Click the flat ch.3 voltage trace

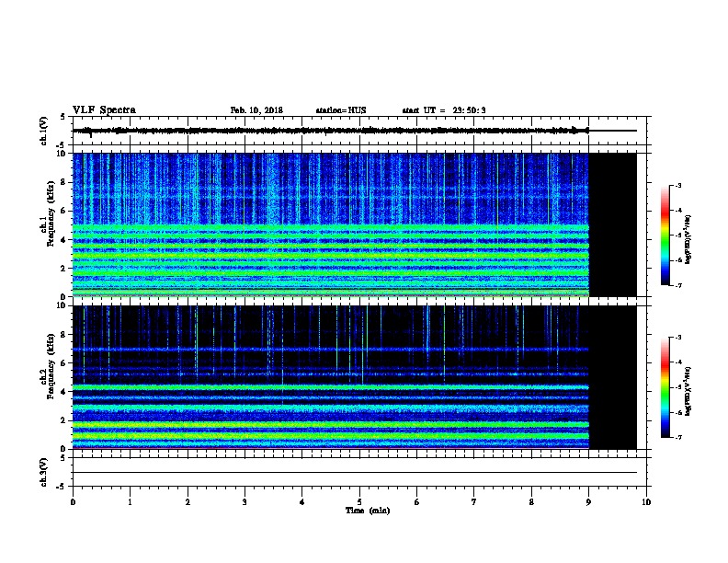355,473
